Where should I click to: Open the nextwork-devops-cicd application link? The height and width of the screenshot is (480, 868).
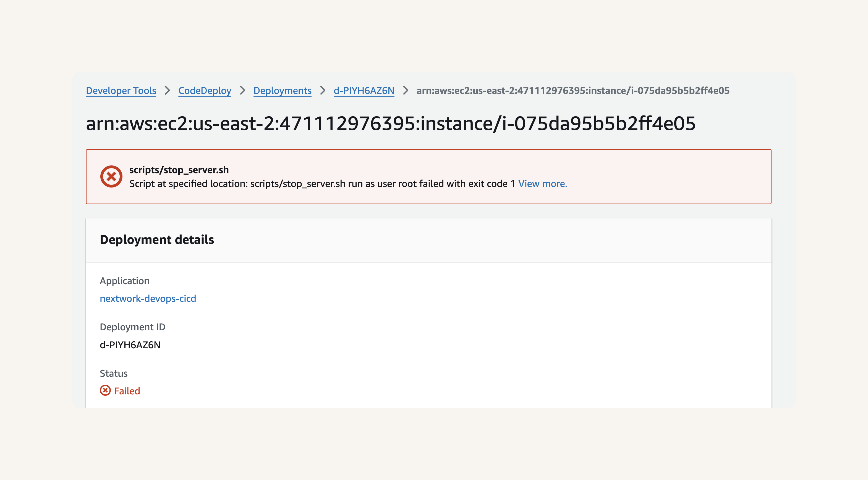[x=148, y=298]
